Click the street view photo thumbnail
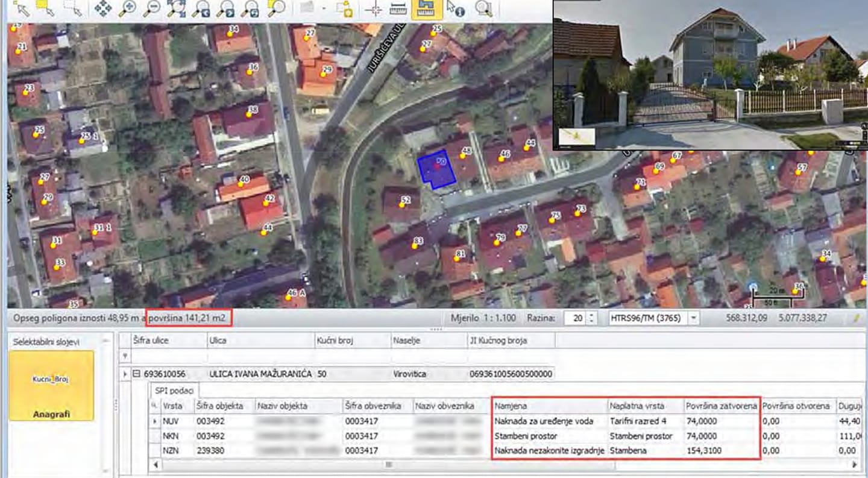Screen dimensions: 868x478 (710, 74)
